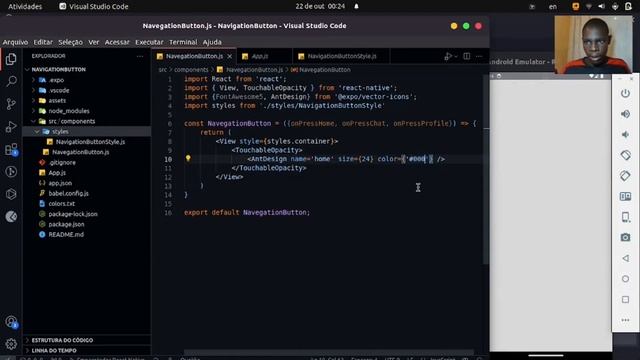Screen dimensions: 640x360
Task: Open the 'en' keyboard layout indicator
Action: [553, 7]
